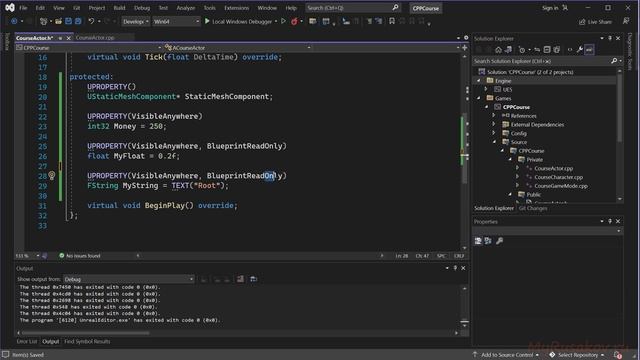Image resolution: width=640 pixels, height=360 pixels.
Task: Click Clear All icon in Output window
Action: pyautogui.click(x=240, y=279)
